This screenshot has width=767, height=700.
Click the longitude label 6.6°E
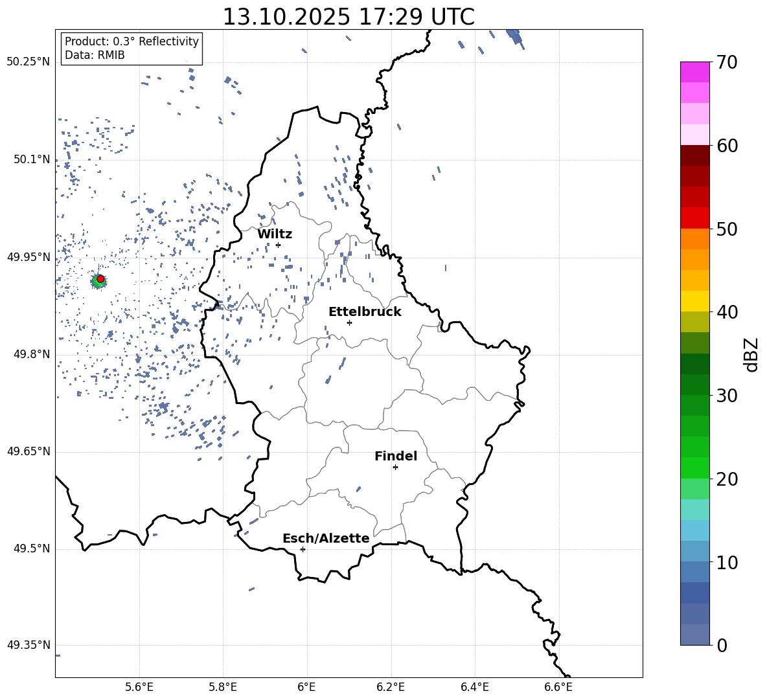click(x=558, y=687)
